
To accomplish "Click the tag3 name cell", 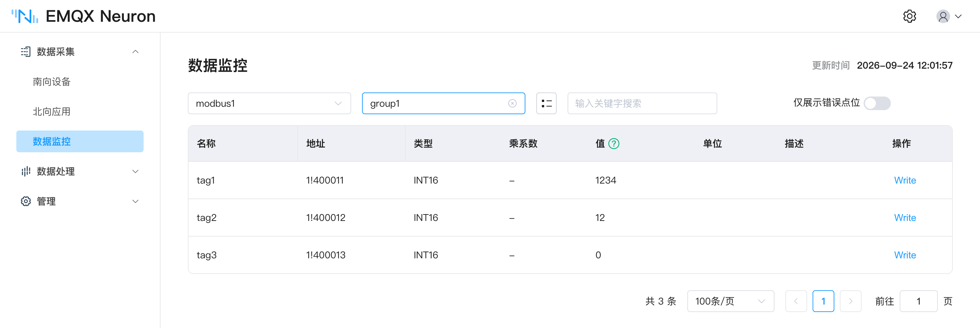I will pyautogui.click(x=207, y=255).
